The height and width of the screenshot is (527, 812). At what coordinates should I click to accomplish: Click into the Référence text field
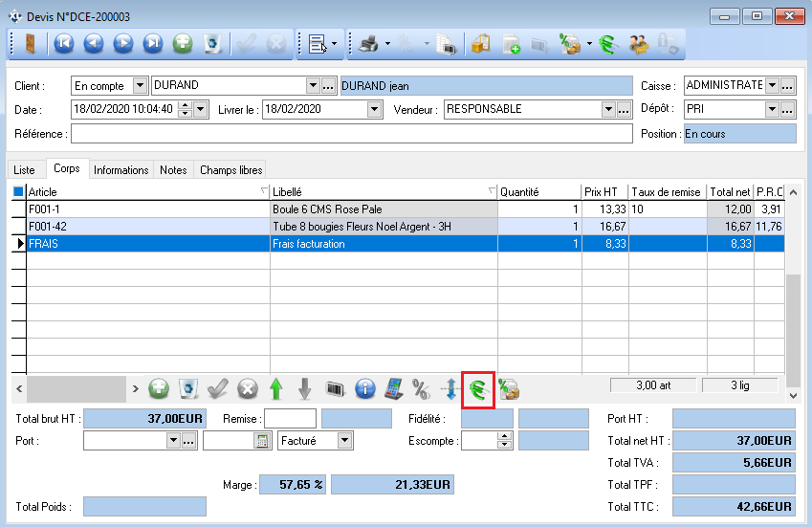pos(349,134)
